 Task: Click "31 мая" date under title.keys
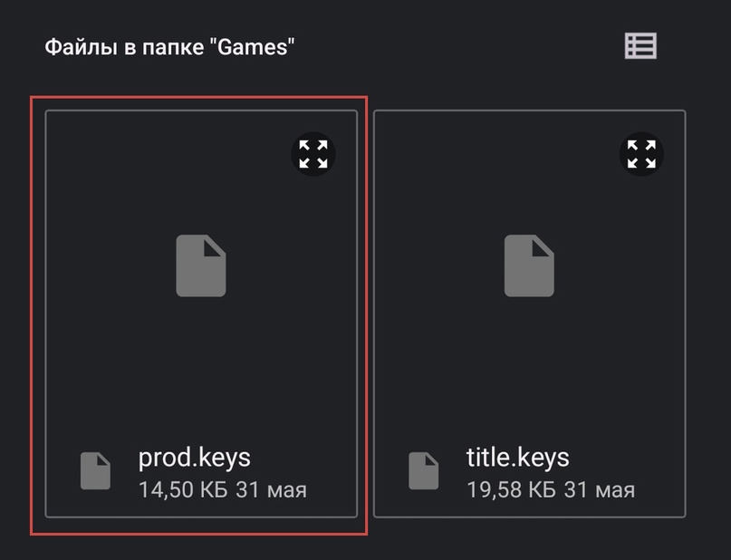point(599,491)
